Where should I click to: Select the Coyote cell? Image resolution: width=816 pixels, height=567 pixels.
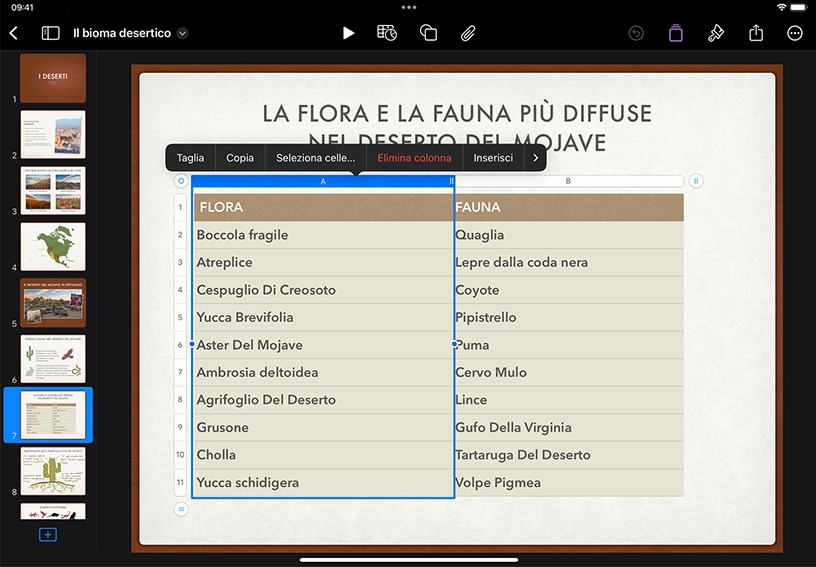pos(569,290)
